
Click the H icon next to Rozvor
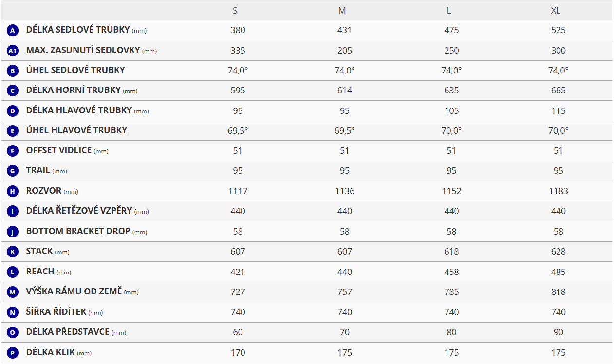13,191
